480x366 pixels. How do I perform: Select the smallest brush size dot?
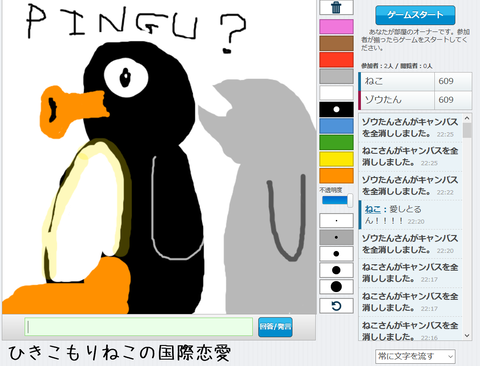[x=336, y=221]
